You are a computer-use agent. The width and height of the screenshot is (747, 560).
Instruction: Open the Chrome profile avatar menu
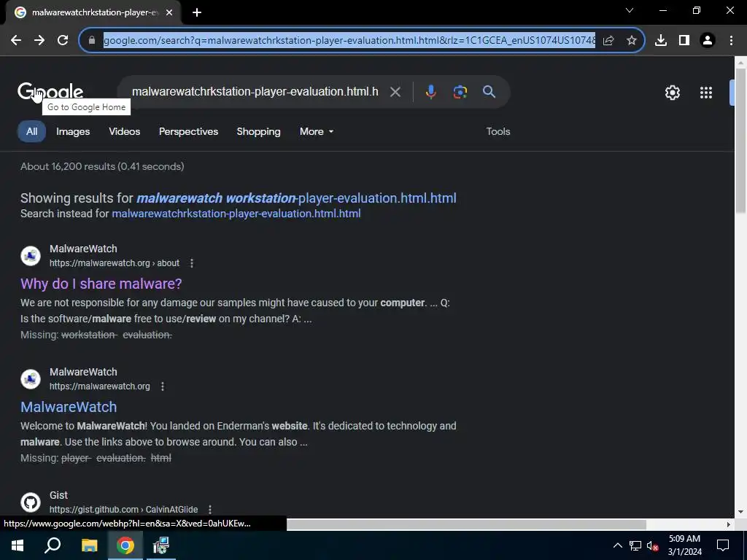tap(708, 41)
